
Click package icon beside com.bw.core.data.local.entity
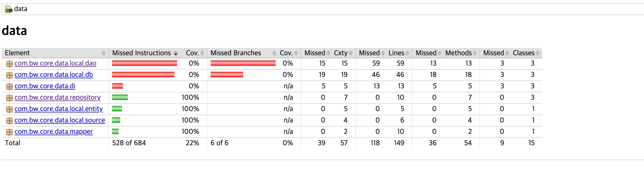(x=9, y=109)
